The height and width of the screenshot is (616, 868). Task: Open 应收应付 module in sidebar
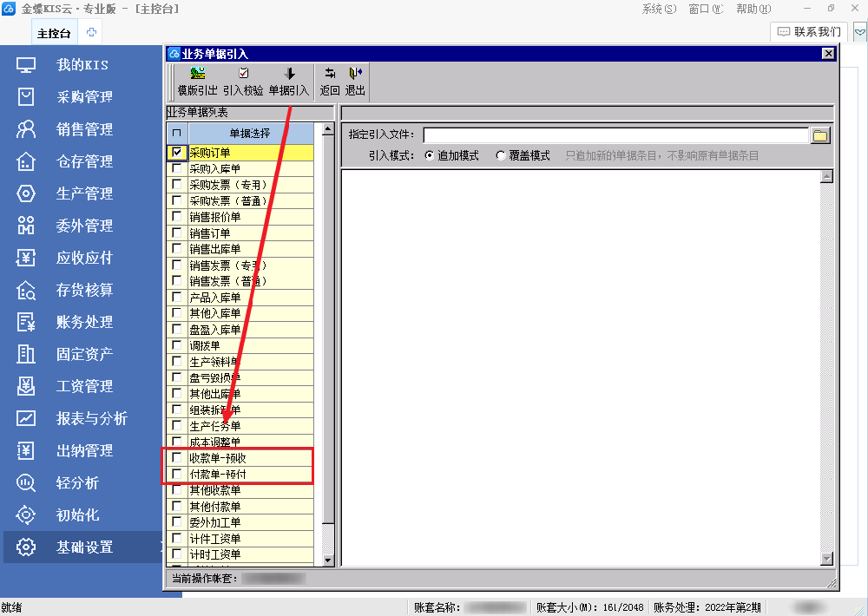[x=84, y=258]
